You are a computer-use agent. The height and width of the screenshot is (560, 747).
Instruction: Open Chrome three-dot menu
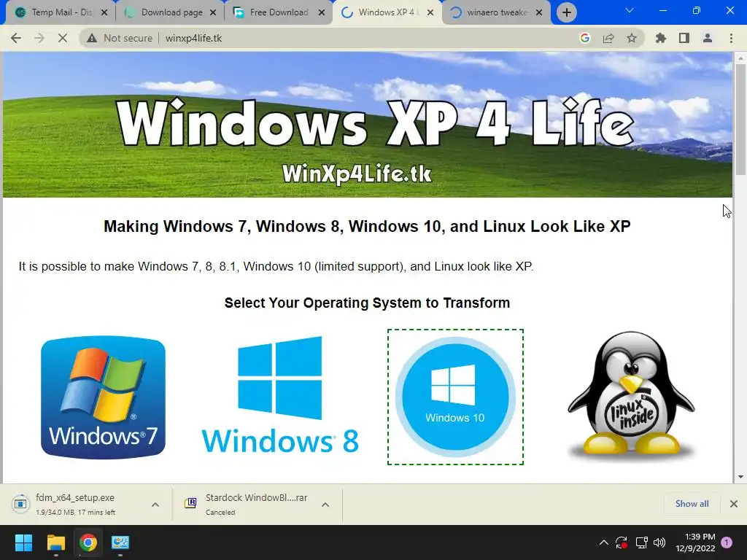(731, 38)
